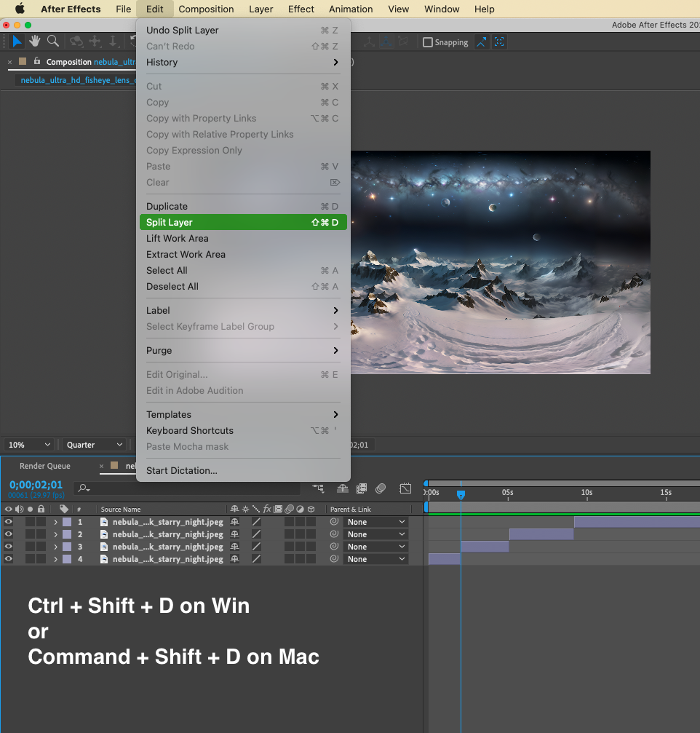Select the Zoom magnifier tool
The image size is (700, 733).
53,41
